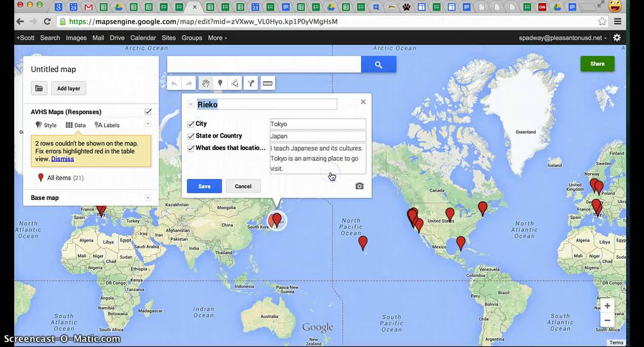Open the spadway account dropdown
Image resolution: width=644 pixels, height=347 pixels.
point(563,38)
